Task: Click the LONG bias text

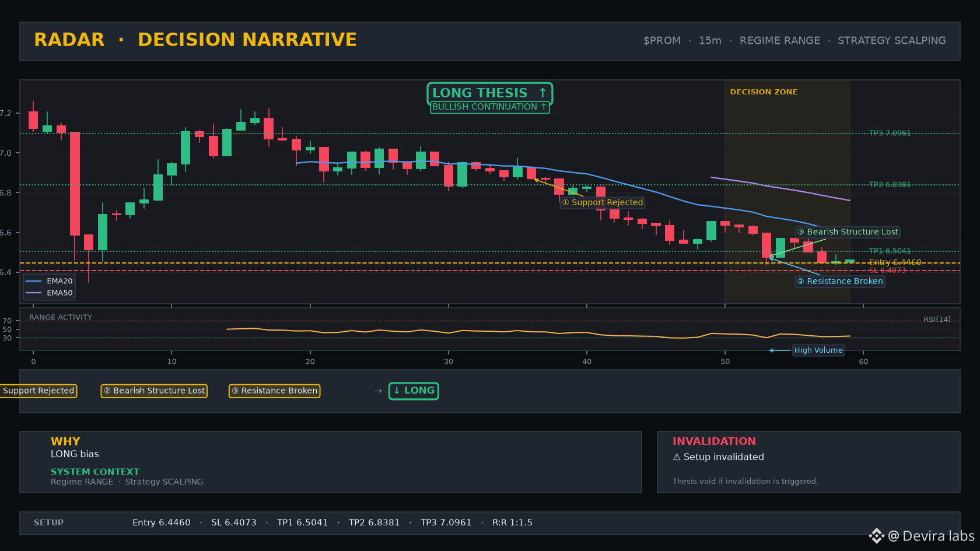Action: coord(75,454)
